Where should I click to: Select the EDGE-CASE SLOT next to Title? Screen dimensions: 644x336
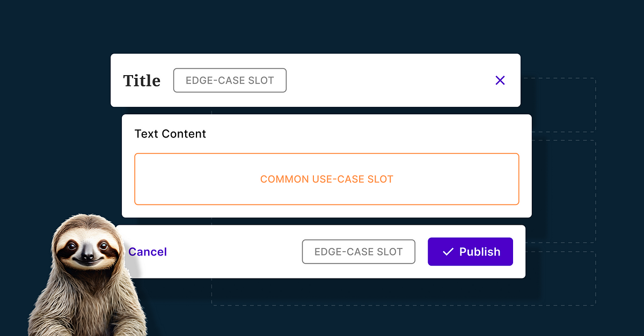click(x=230, y=81)
